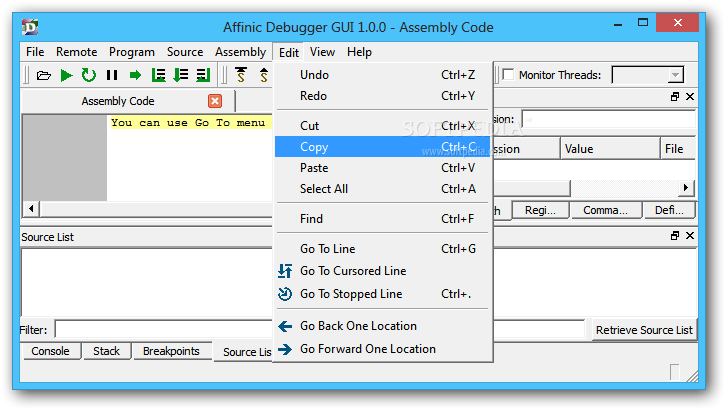Choose Redo from Edit menu
The image size is (726, 410).
click(x=383, y=96)
